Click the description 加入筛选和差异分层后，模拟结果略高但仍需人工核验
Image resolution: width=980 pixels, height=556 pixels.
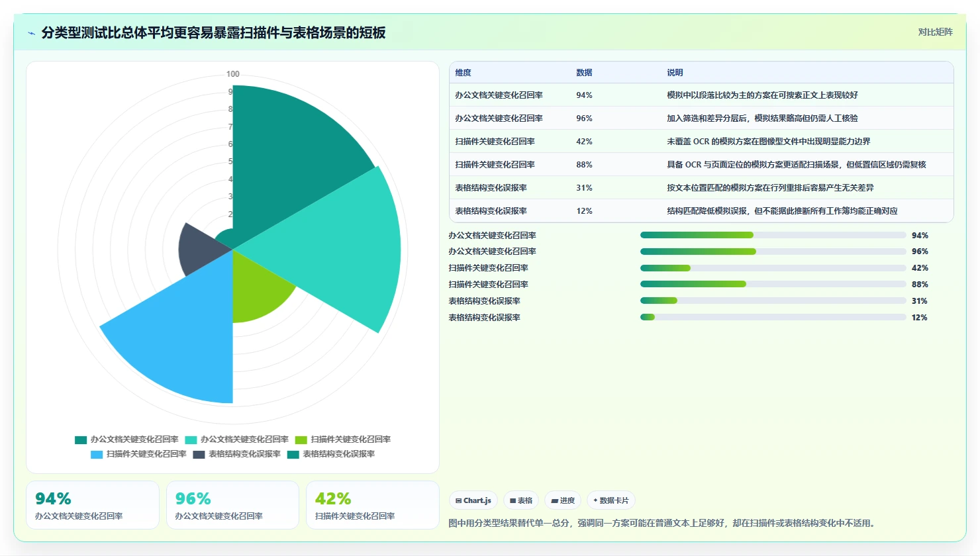[x=762, y=118]
